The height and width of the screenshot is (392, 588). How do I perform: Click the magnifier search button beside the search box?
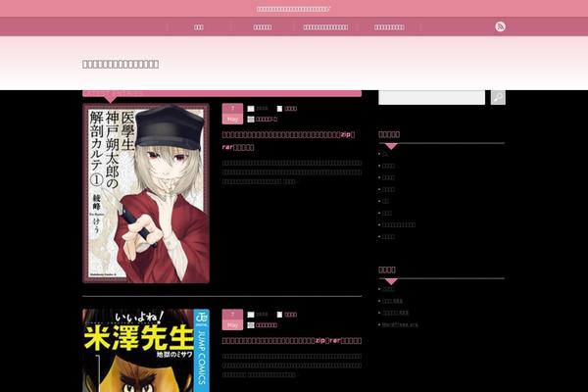498,98
